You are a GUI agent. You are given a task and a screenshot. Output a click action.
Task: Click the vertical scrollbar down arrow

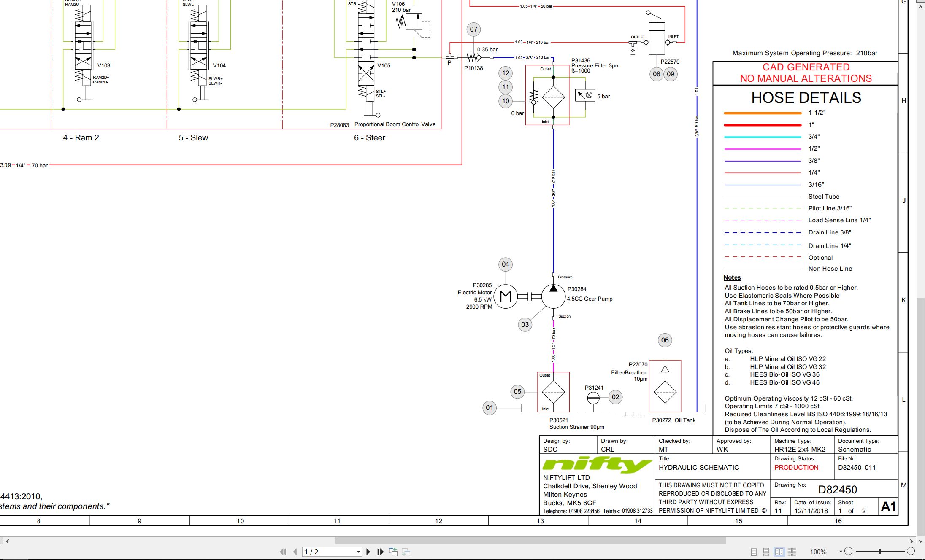(x=920, y=541)
